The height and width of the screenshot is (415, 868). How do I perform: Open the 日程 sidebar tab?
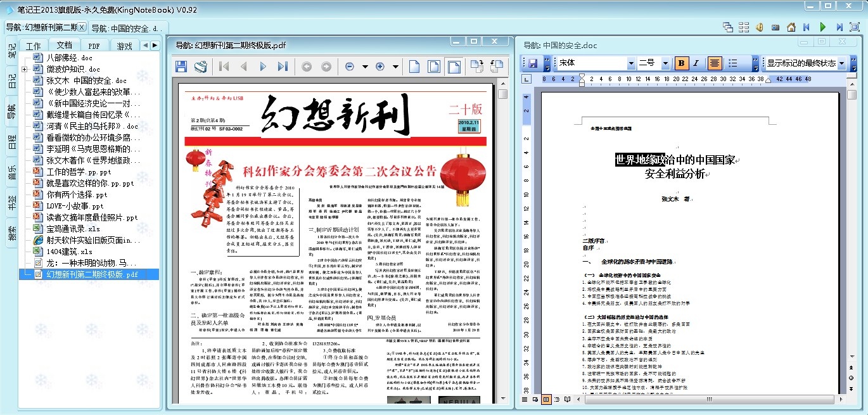12,142
